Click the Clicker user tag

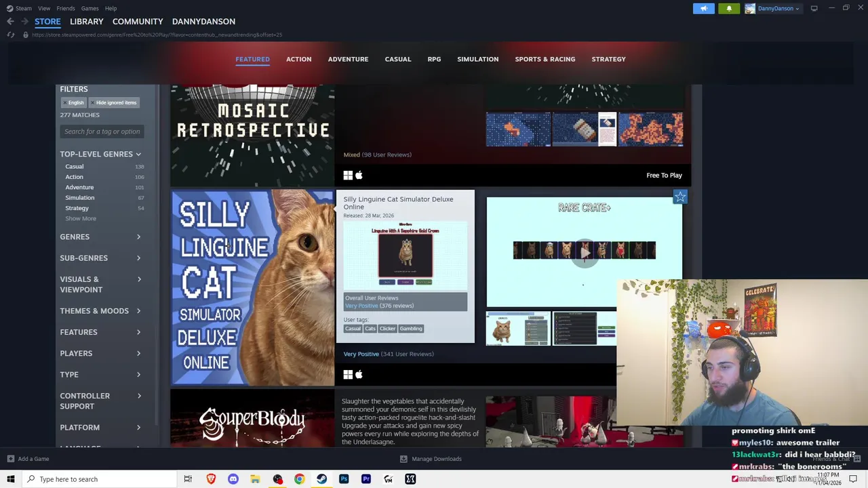(387, 329)
